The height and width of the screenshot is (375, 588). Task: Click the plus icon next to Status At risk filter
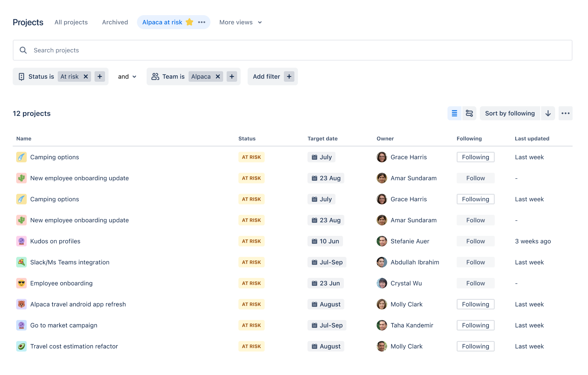(x=99, y=76)
